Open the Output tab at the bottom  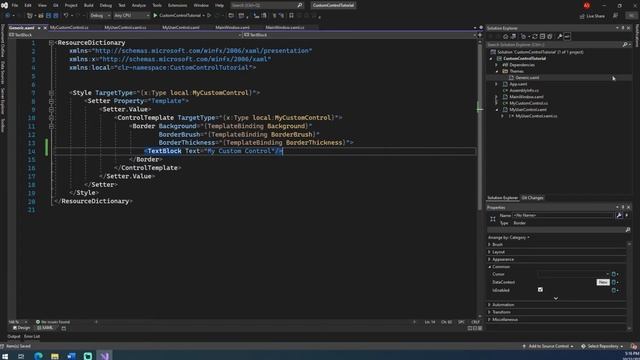coord(13,336)
